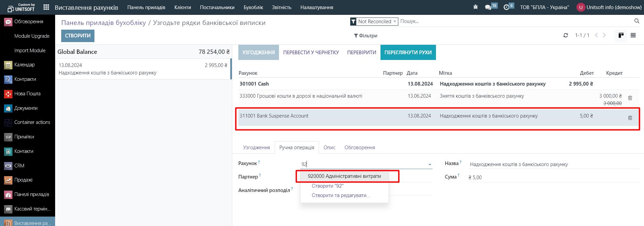
Task: Open the apps grid menu icon
Action: click(x=46, y=7)
